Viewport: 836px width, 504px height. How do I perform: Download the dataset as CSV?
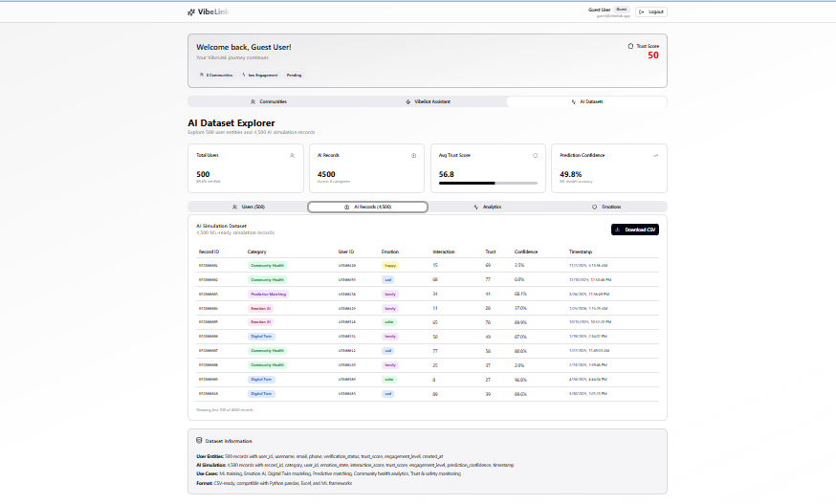click(635, 230)
